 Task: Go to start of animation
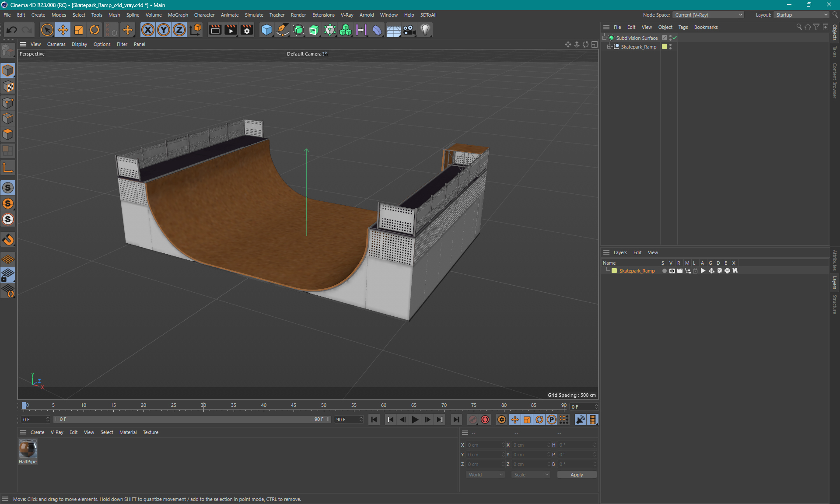(x=374, y=420)
